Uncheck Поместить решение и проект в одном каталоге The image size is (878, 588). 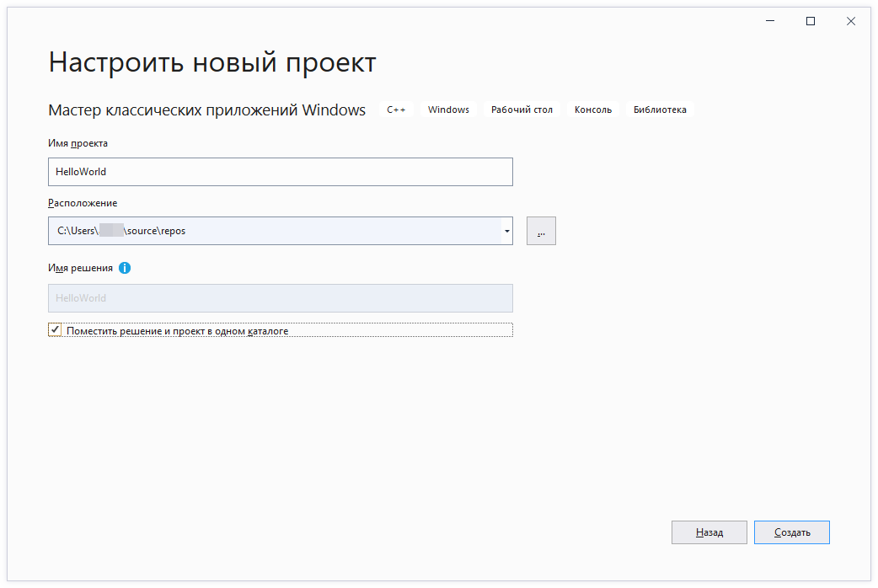(56, 330)
